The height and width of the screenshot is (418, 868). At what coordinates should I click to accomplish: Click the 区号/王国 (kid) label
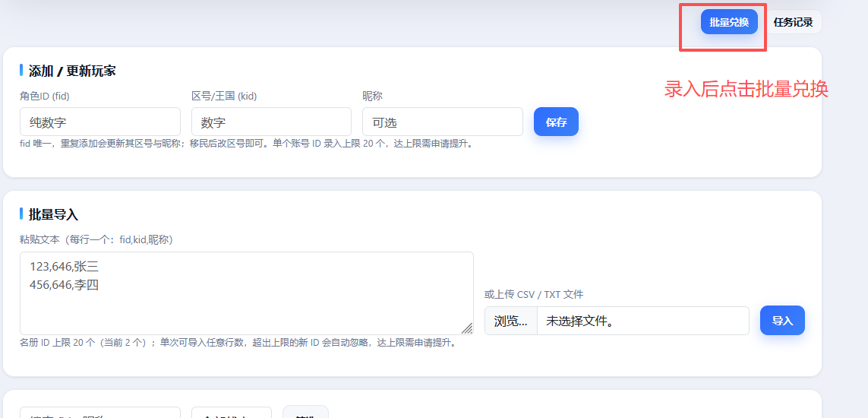(224, 97)
